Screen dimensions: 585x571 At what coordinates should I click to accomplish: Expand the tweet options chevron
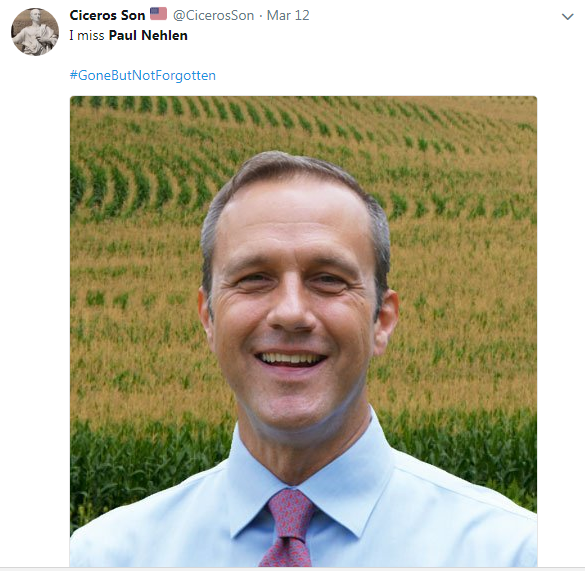click(567, 17)
